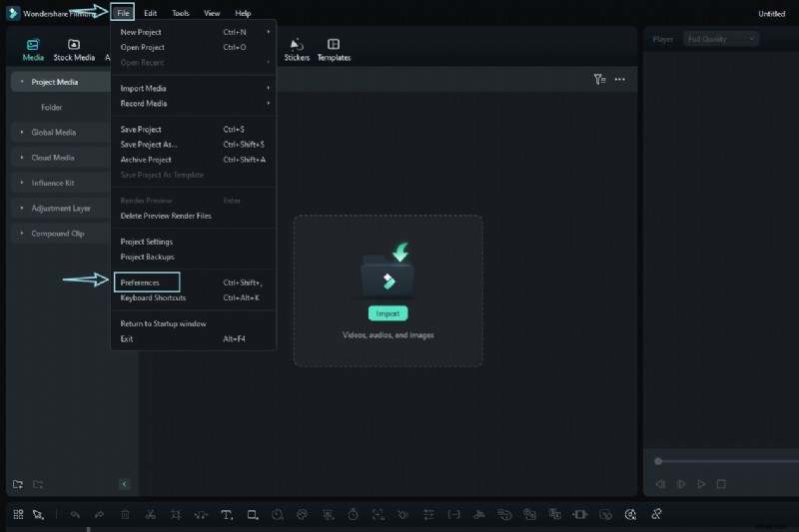Select the Text tool in timeline toolbar

[227, 514]
